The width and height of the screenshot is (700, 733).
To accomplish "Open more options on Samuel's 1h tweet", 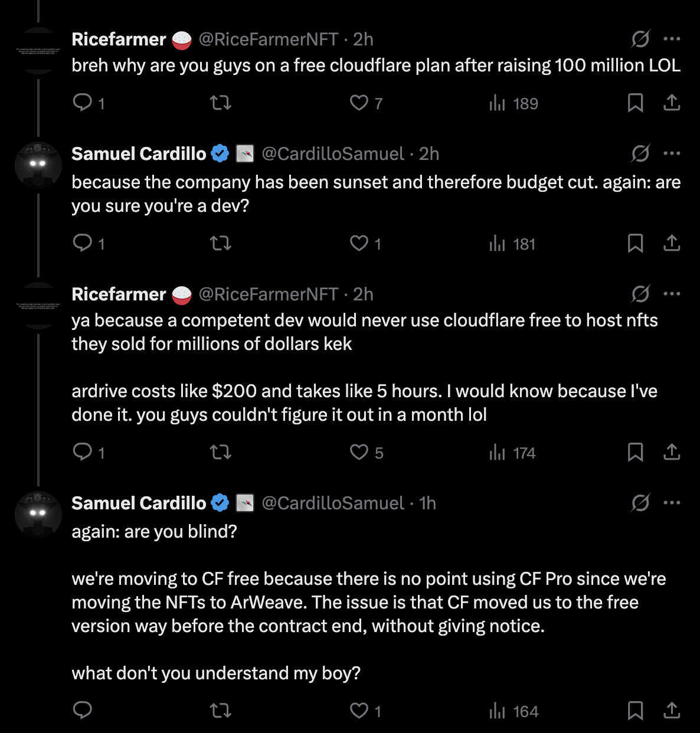I will [x=672, y=503].
